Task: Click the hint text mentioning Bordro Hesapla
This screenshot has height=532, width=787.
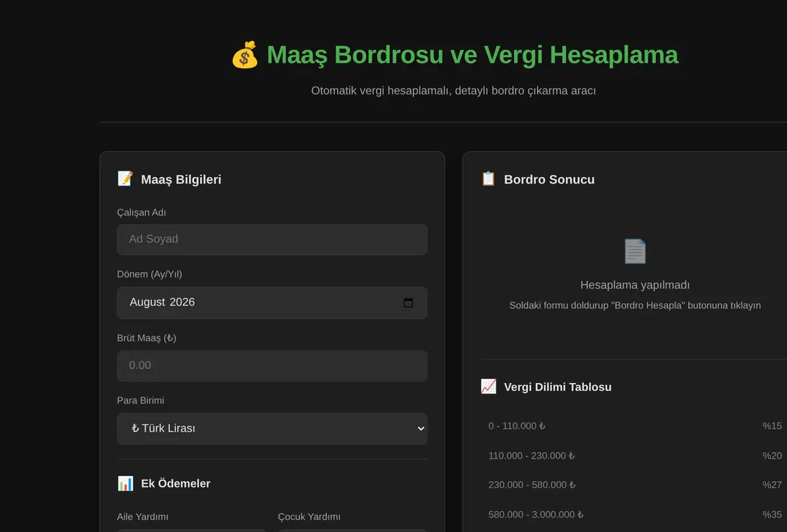Action: 635,306
